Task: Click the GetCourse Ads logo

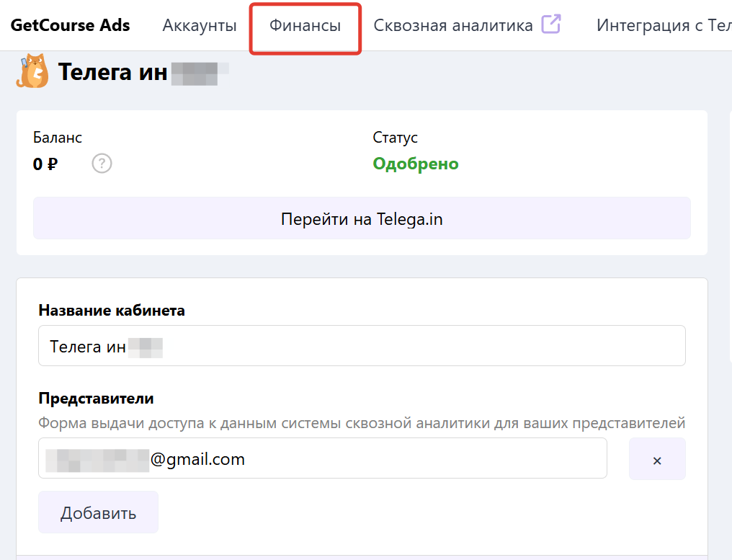Action: click(x=70, y=26)
